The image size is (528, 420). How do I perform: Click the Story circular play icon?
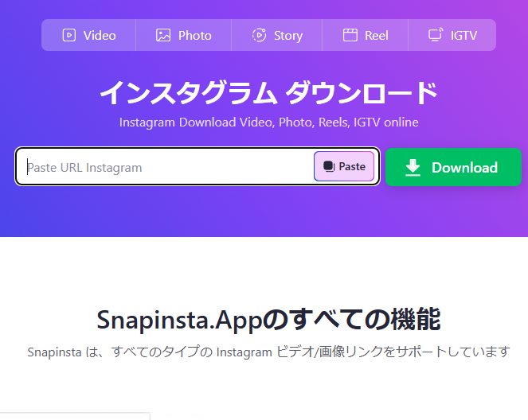coord(259,35)
